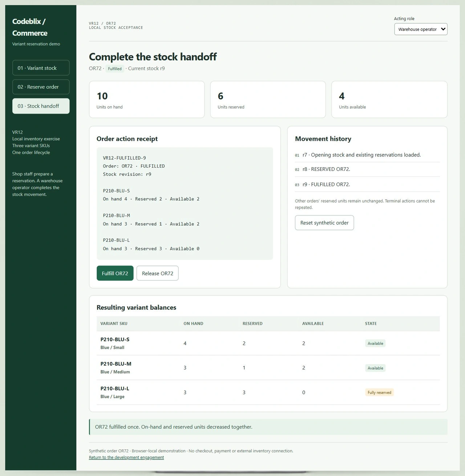
Task: Click the Release OR72 button
Action: click(157, 273)
